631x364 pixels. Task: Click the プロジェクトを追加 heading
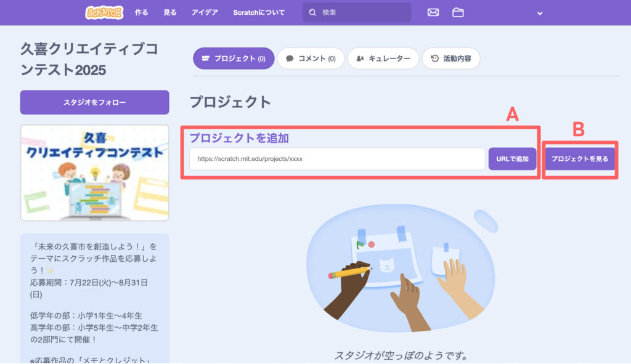[239, 138]
